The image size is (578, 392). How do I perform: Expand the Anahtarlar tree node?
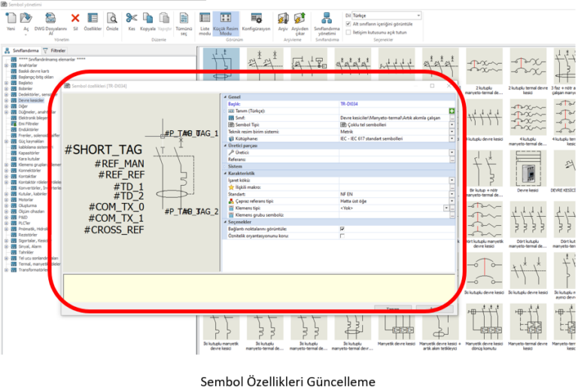(x=6, y=65)
